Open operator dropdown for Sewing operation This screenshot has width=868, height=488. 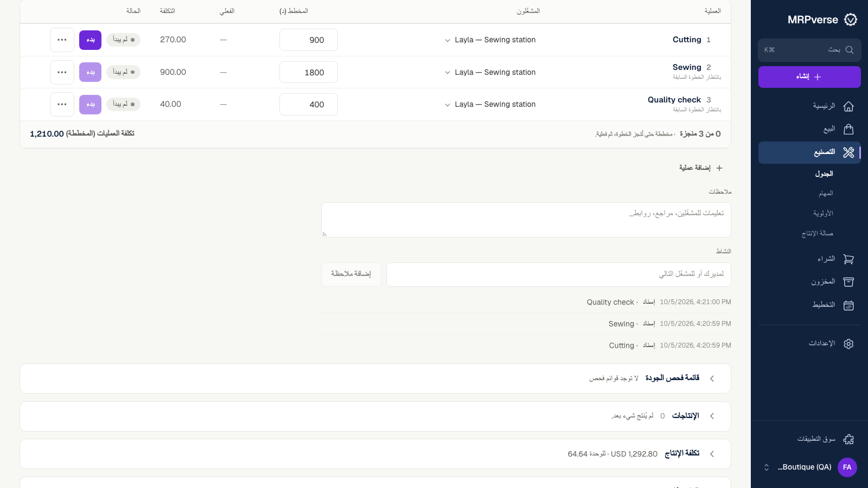(490, 72)
